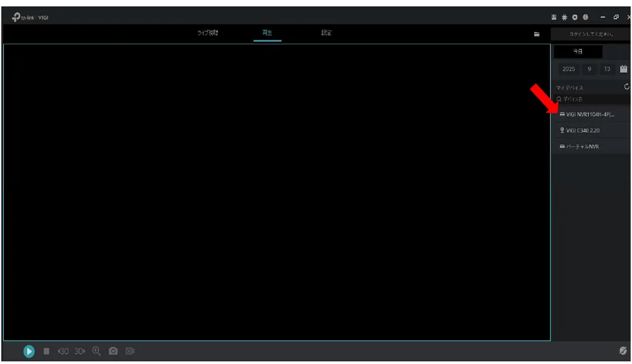The width and height of the screenshot is (632, 364).
Task: Take a snapshot with the camera icon
Action: [x=113, y=351]
